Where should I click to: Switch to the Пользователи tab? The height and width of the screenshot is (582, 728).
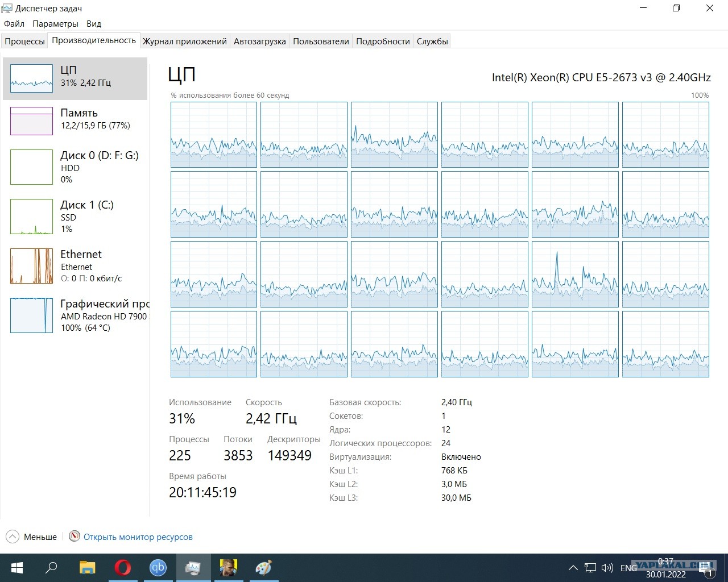(321, 41)
